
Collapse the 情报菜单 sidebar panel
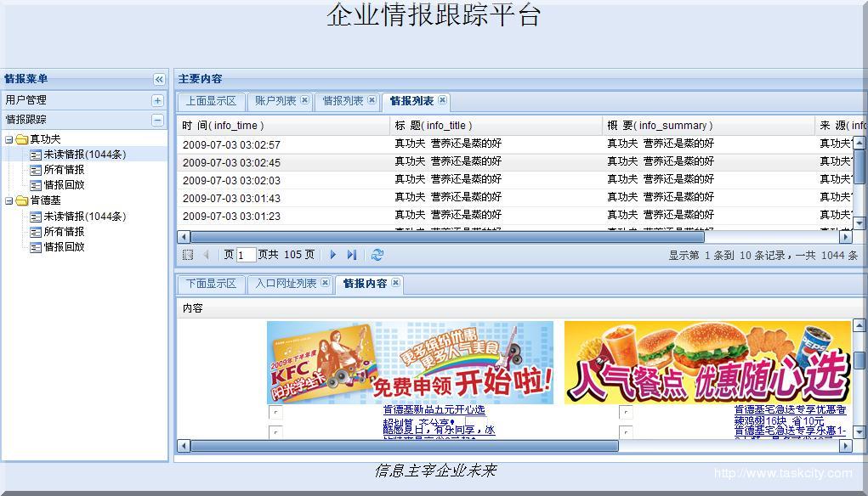[x=159, y=79]
